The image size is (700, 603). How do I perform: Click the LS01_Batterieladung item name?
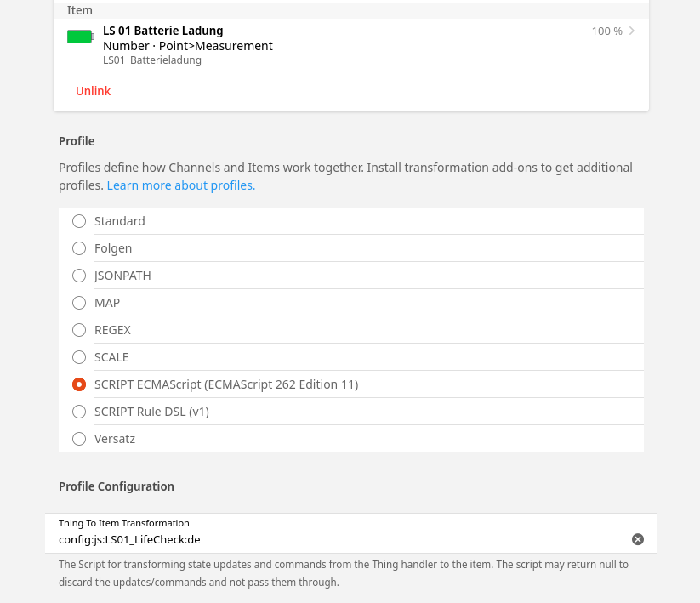152,60
